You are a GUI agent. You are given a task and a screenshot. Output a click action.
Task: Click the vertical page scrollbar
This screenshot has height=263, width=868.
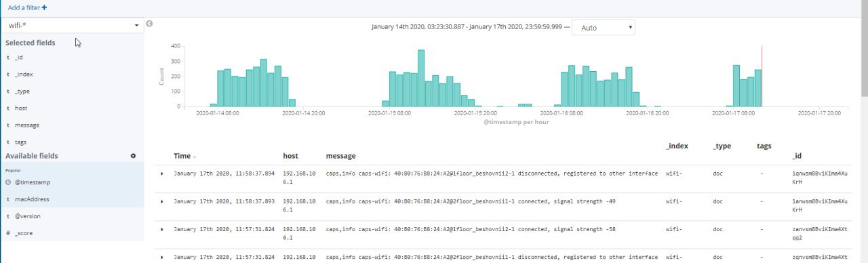click(864, 47)
